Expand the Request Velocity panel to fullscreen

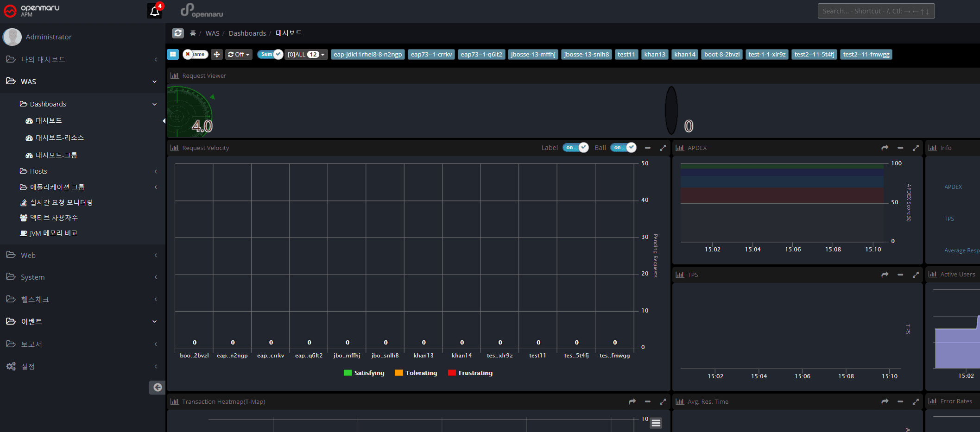coord(663,148)
